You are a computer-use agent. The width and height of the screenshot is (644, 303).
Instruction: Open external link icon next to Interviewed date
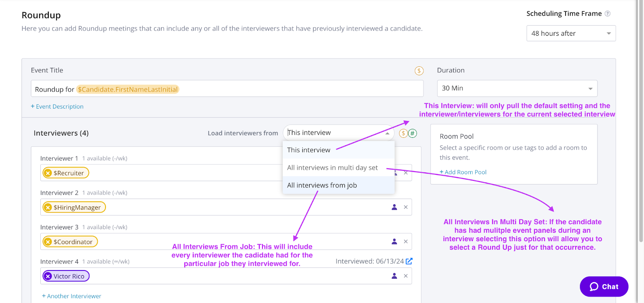(x=409, y=261)
